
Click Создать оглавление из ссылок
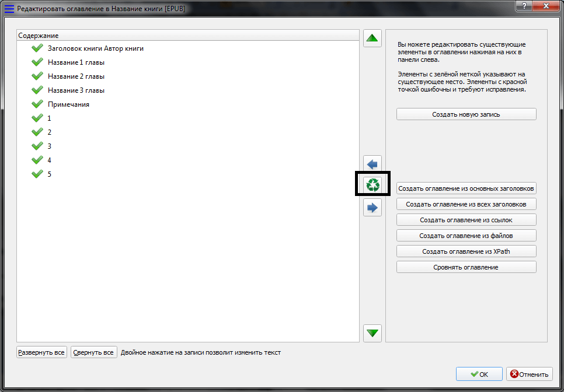pyautogui.click(x=466, y=220)
